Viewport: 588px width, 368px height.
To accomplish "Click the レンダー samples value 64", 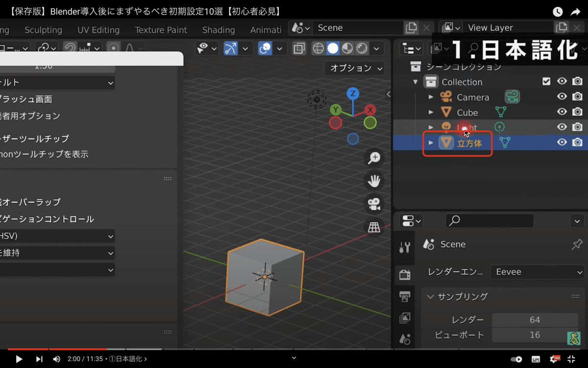I will [535, 320].
